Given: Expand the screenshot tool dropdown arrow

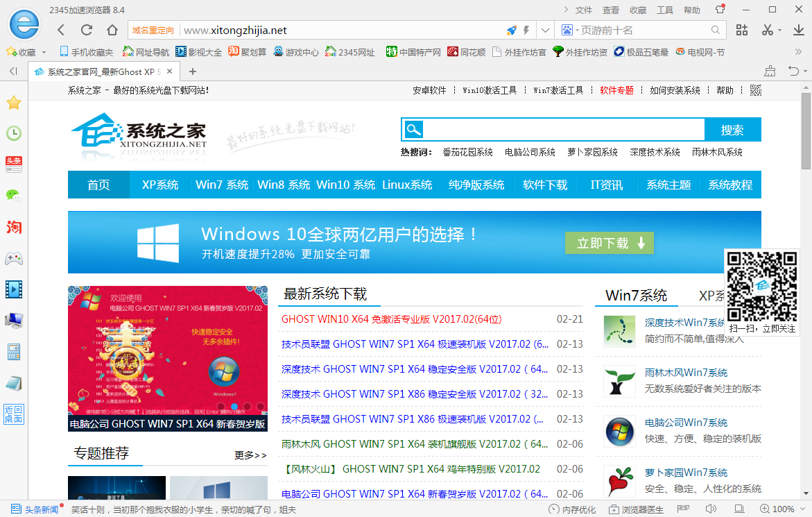Looking at the screenshot, I should (x=779, y=31).
